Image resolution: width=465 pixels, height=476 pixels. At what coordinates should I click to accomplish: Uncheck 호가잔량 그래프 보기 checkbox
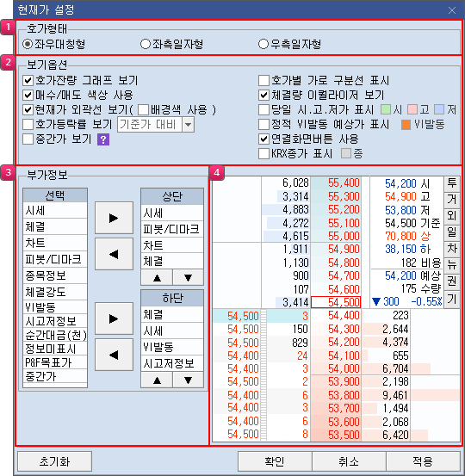[x=28, y=81]
